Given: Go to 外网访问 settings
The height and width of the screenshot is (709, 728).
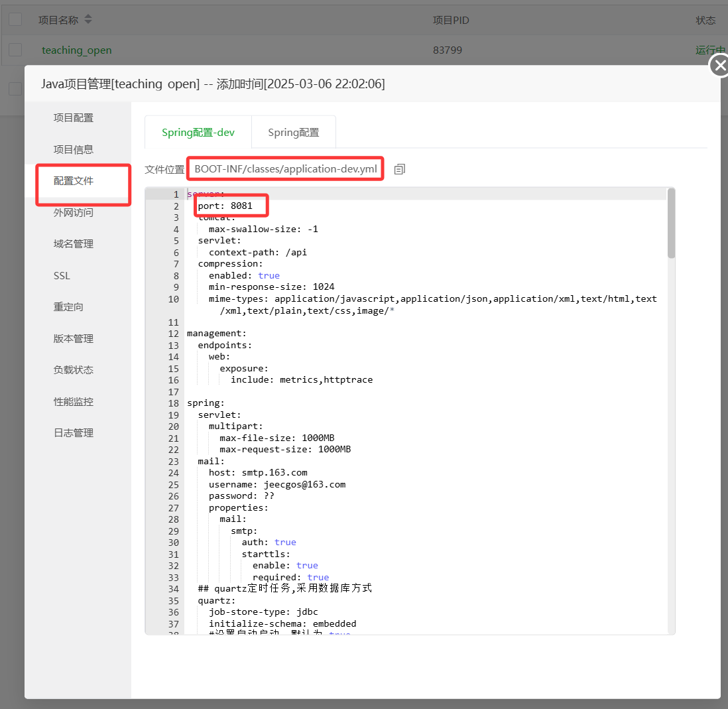Looking at the screenshot, I should pos(74,212).
